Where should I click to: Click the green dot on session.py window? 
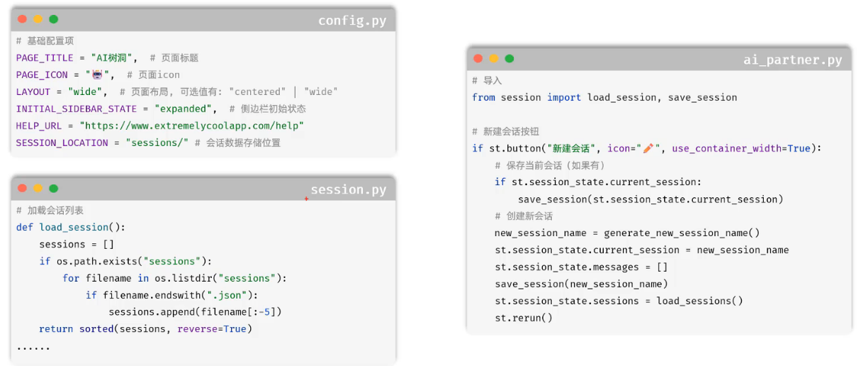(x=54, y=188)
